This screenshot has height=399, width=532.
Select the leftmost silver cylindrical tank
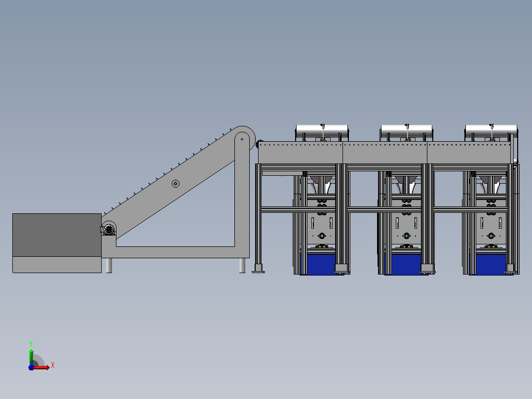point(322,132)
